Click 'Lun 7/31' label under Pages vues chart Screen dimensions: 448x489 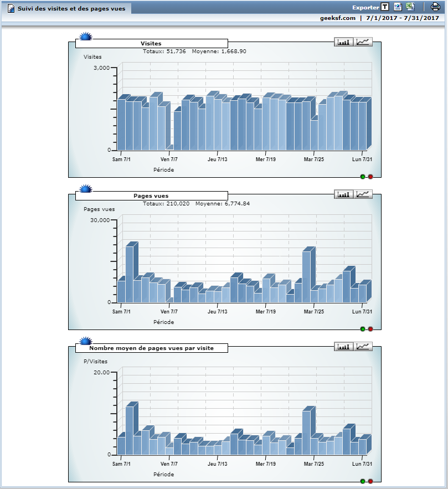click(362, 312)
